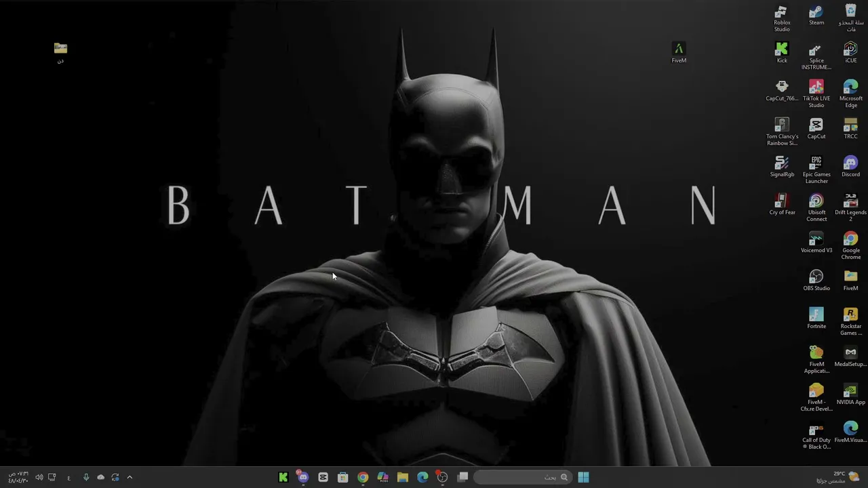868x488 pixels.
Task: Open the Steam desktop shortcut
Action: tap(816, 16)
